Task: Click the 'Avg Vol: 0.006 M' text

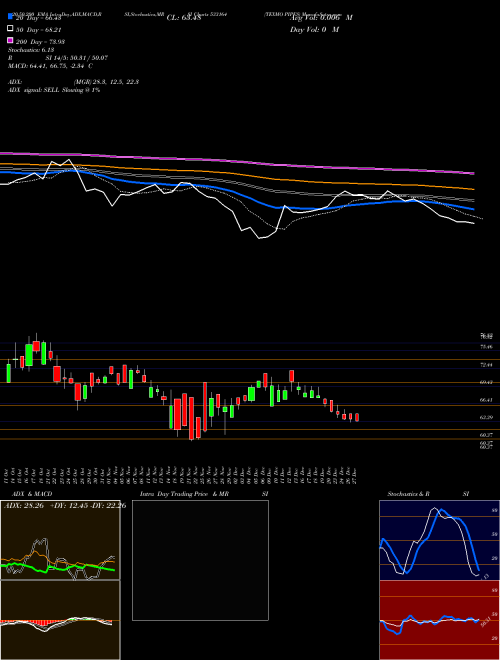Action: [321, 18]
